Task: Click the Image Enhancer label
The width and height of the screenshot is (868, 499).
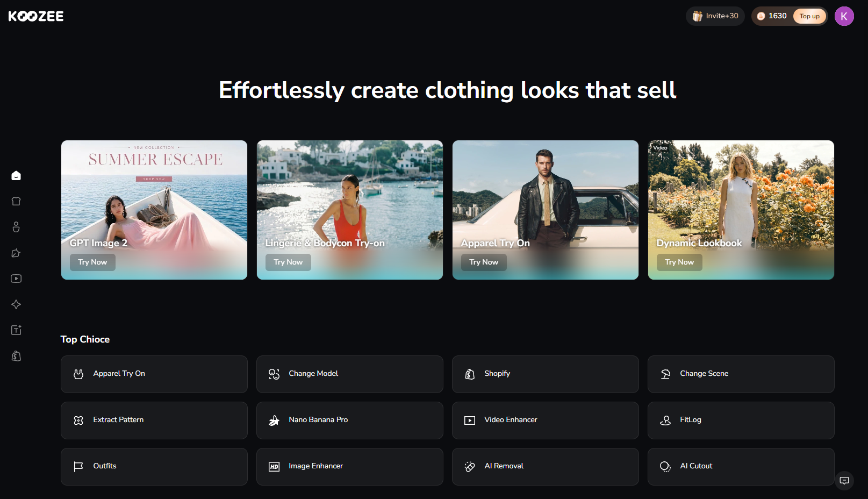Action: coord(315,466)
